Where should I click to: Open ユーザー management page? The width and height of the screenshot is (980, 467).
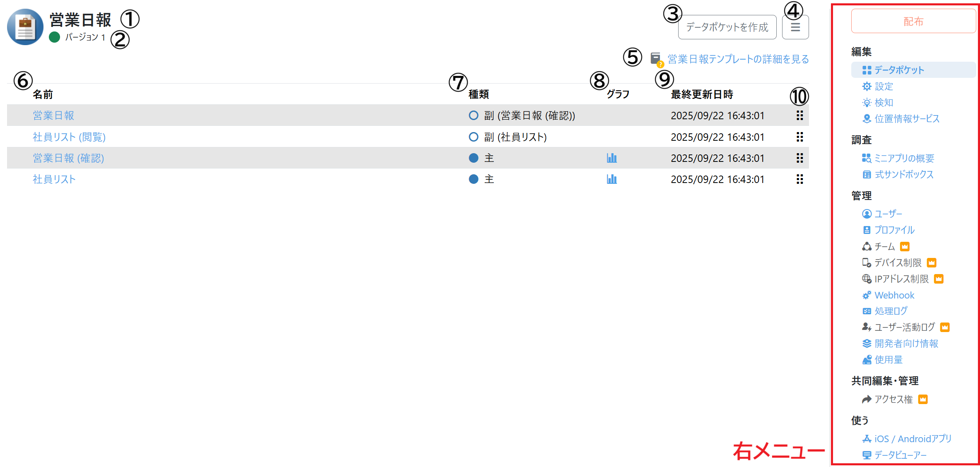[x=888, y=214]
